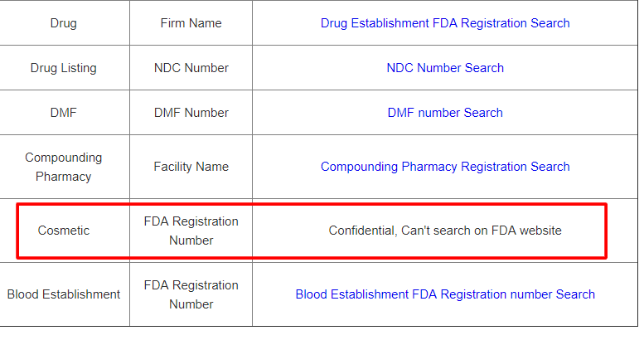Visit Blood Establishment FDA Registration number Search
This screenshot has width=644, height=340.
coord(445,294)
